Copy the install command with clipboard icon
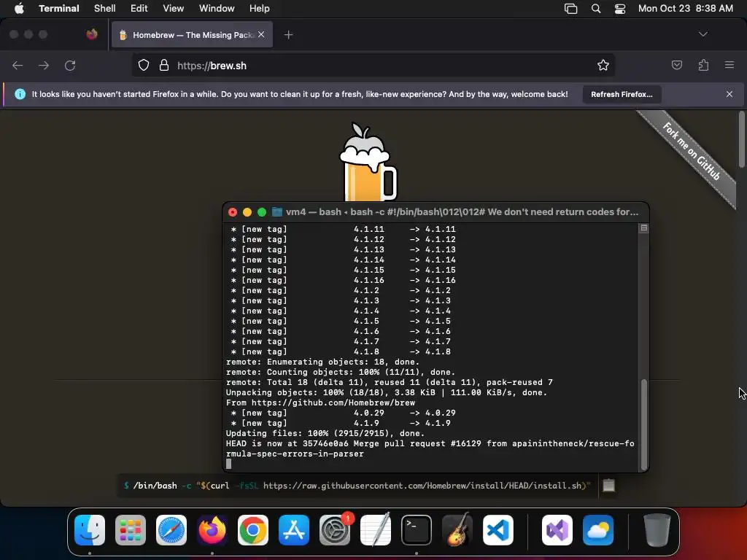Screen dimensions: 747x560 (608, 485)
